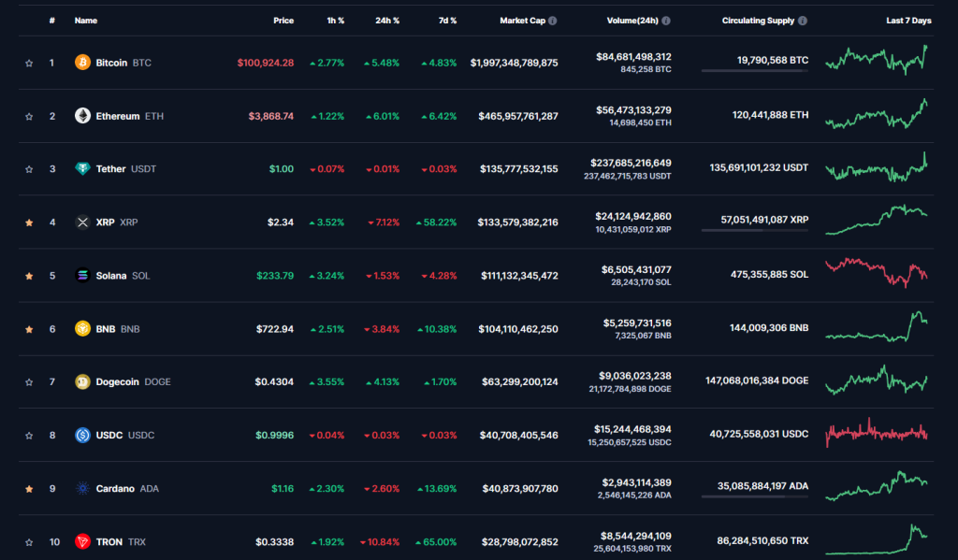The height and width of the screenshot is (560, 958).
Task: Click Bitcoin market cap $1,997,348,789,875
Action: (514, 63)
